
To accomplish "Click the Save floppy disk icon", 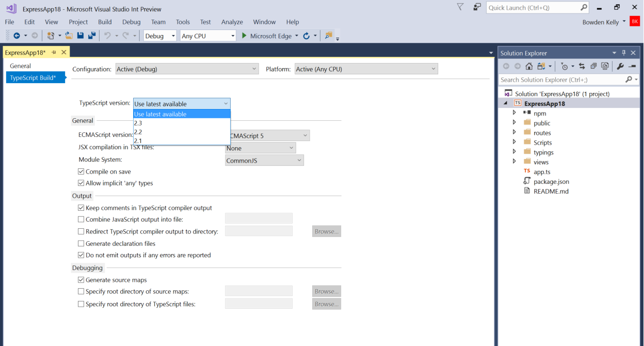I will 81,36.
